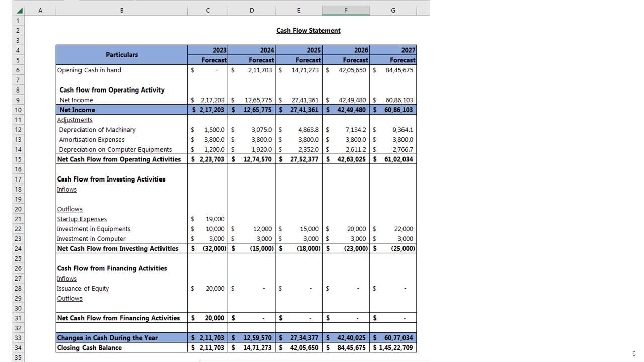This screenshot has height=362, width=644.
Task: Select the Adjustments label cell
Action: click(74, 120)
